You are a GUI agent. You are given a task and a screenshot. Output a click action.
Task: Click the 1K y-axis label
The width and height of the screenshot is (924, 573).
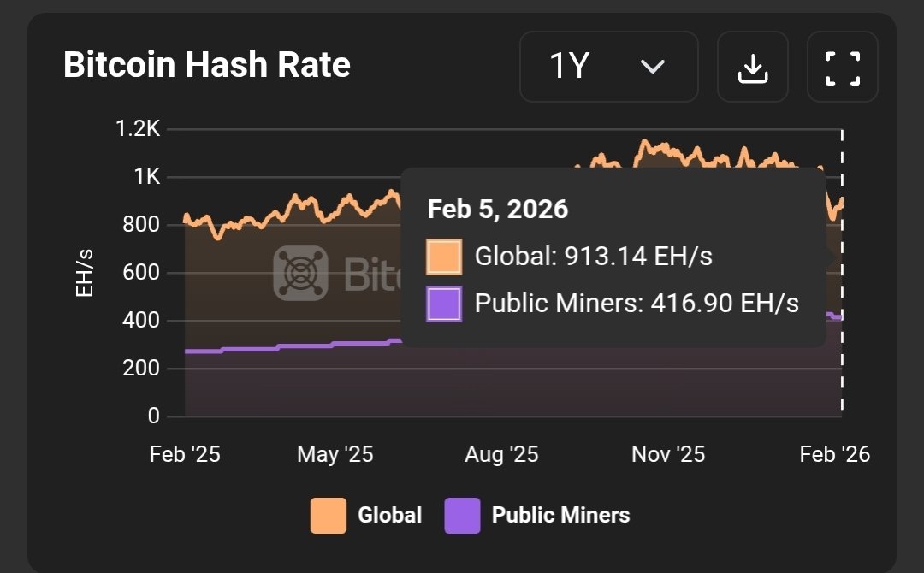147,176
